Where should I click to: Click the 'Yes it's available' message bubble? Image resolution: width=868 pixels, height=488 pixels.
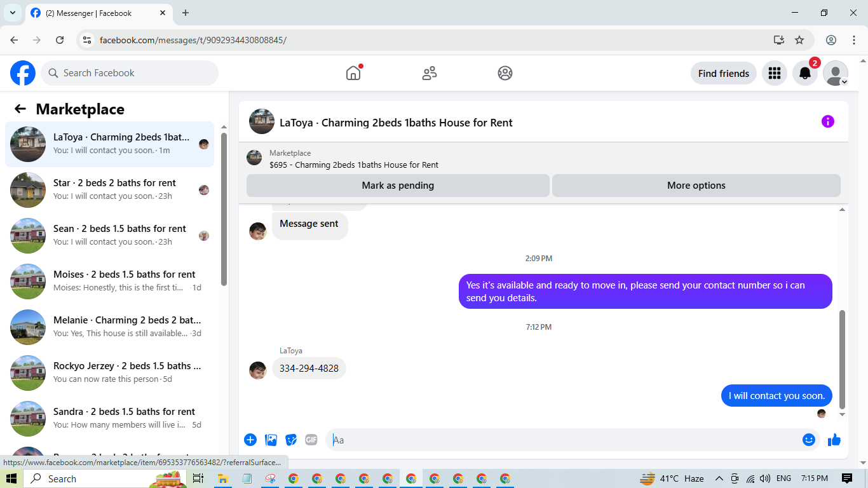click(646, 292)
